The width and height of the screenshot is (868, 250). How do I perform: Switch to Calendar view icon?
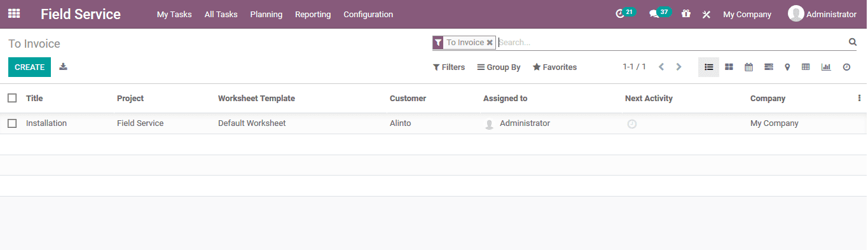point(748,67)
